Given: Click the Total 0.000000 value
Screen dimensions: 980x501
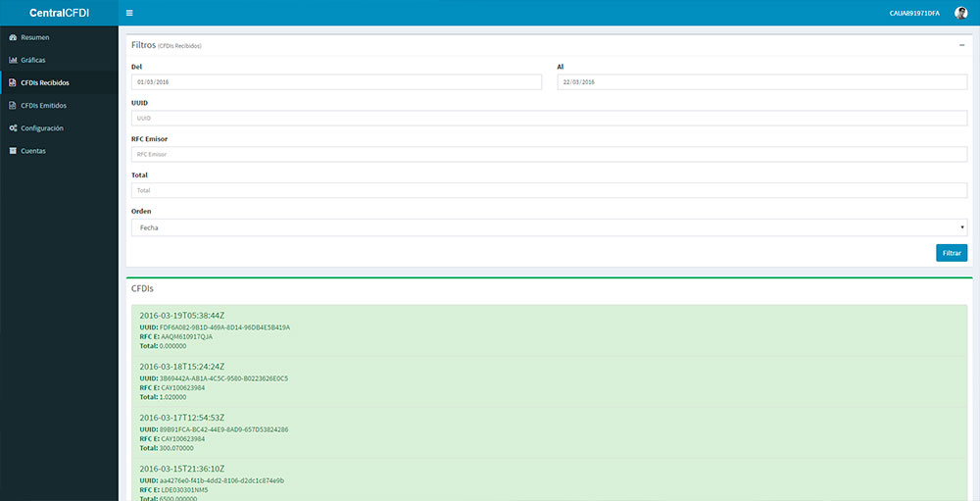Looking at the screenshot, I should [x=173, y=346].
